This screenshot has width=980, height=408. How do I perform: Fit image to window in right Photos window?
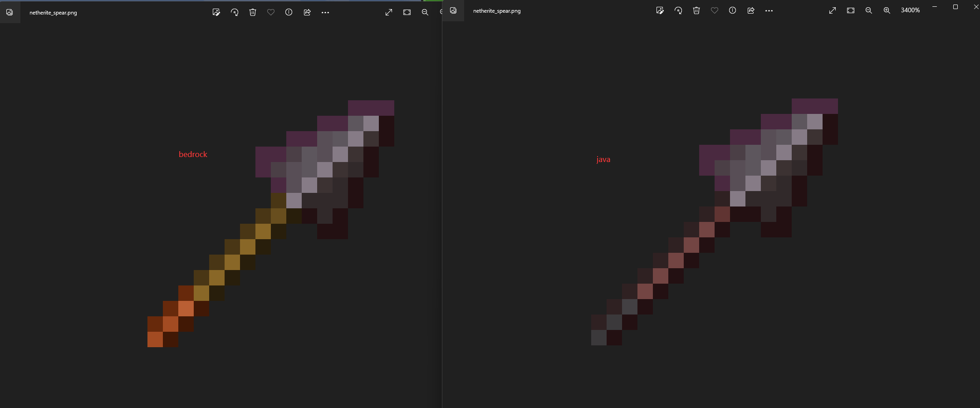coord(851,10)
